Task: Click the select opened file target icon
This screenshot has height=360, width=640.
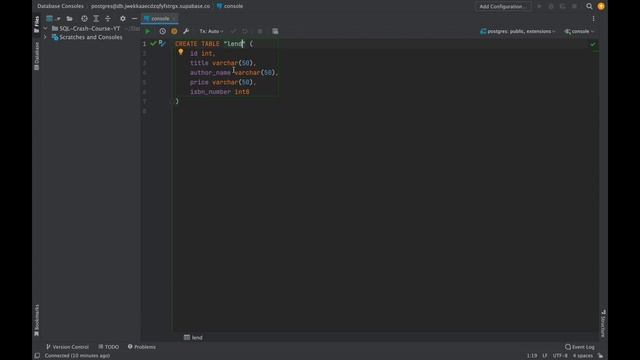Action: pyautogui.click(x=84, y=18)
